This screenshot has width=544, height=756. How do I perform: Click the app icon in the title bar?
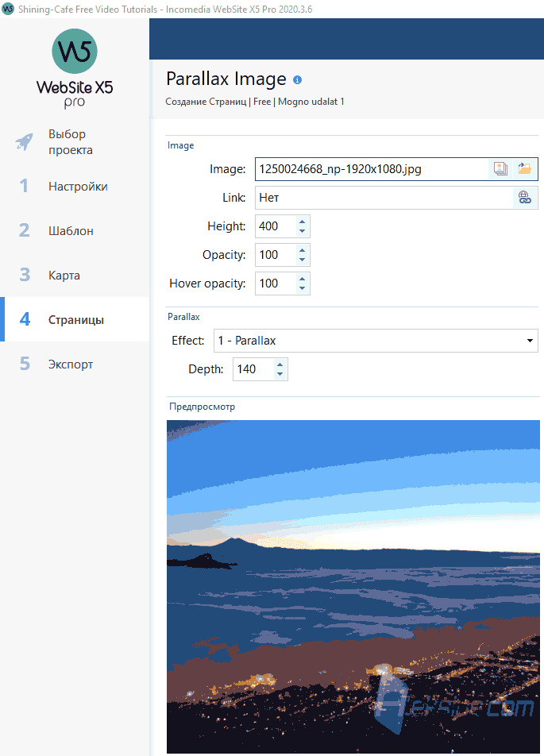coord(8,9)
